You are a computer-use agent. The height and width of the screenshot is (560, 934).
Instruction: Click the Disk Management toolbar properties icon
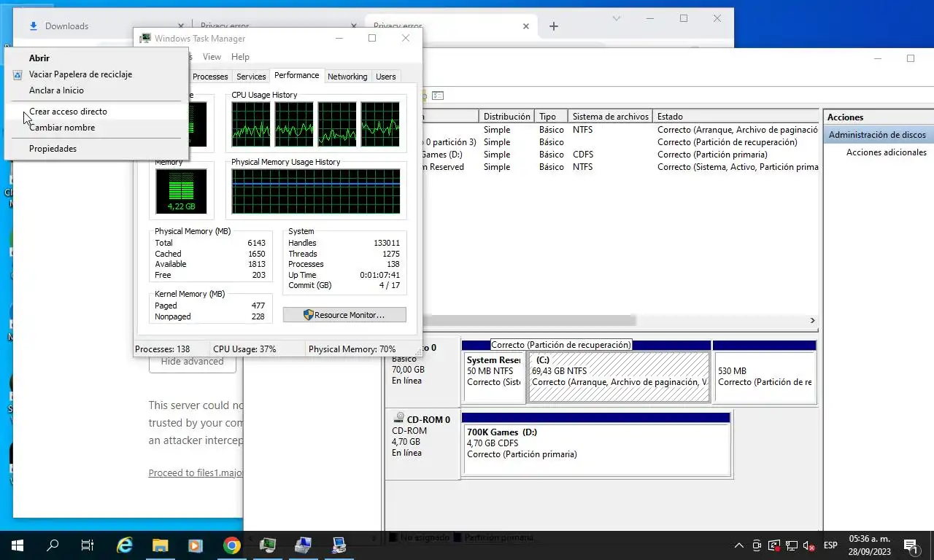coord(438,96)
